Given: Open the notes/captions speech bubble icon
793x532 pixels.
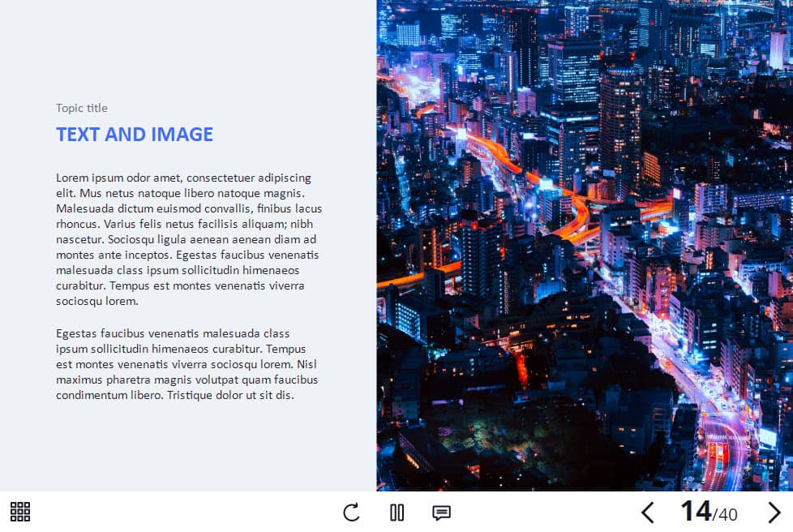Looking at the screenshot, I should [x=441, y=513].
